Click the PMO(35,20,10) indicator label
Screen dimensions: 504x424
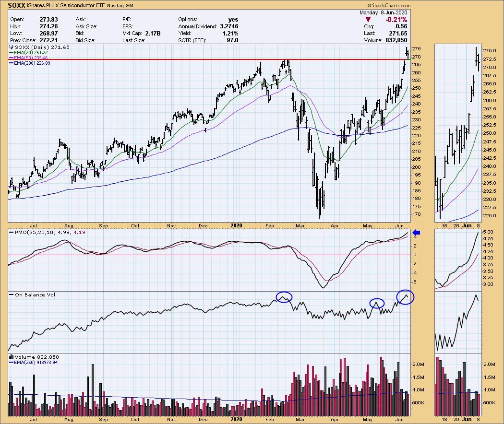click(36, 232)
